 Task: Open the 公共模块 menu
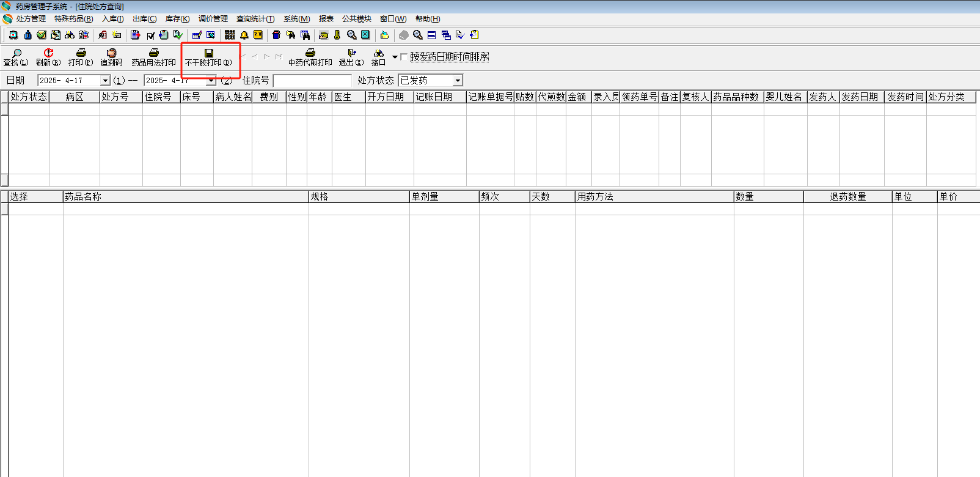(357, 19)
